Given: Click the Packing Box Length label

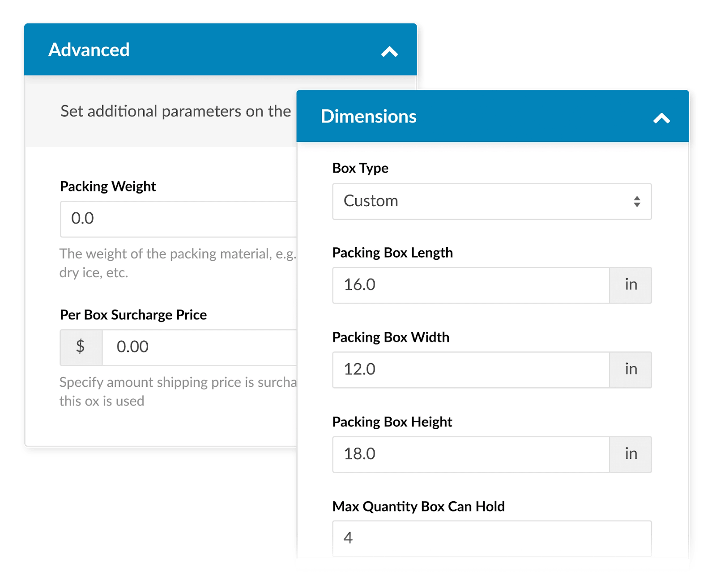Looking at the screenshot, I should (392, 253).
